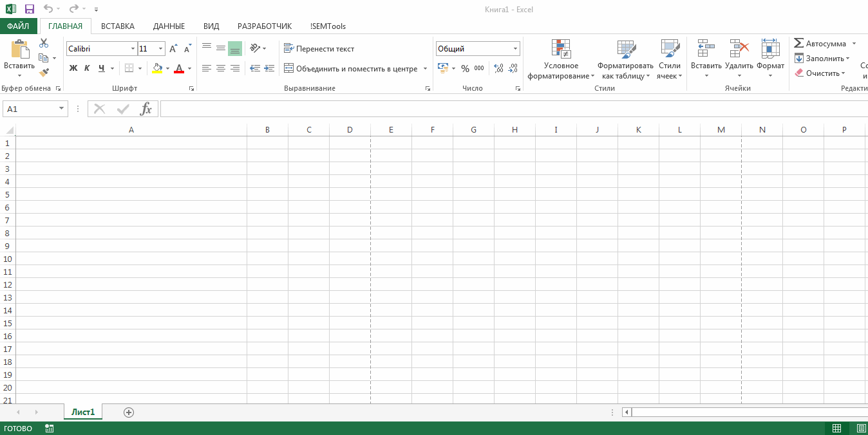Undo the last action

tap(48, 9)
